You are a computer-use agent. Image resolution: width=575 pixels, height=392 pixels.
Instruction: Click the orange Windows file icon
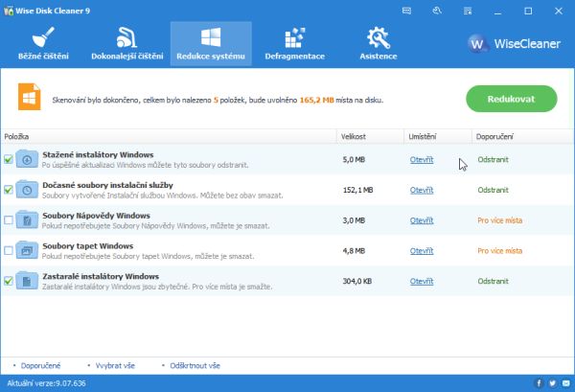[x=30, y=97]
